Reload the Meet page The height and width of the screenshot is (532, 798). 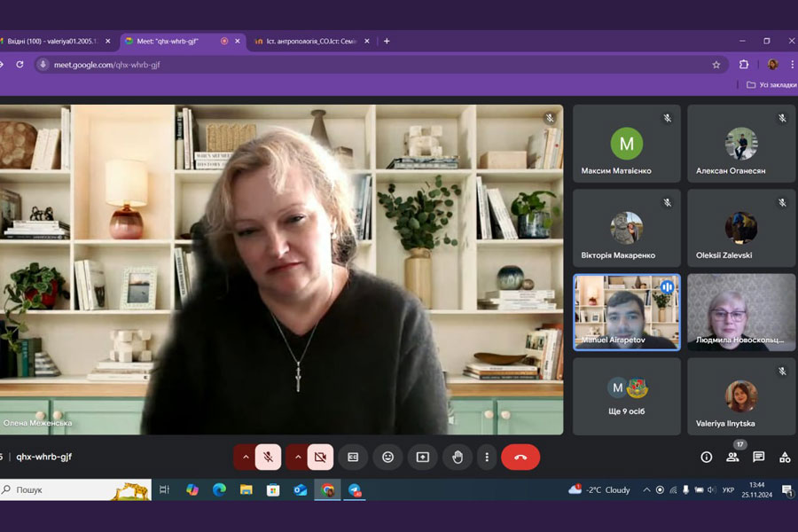click(20, 65)
